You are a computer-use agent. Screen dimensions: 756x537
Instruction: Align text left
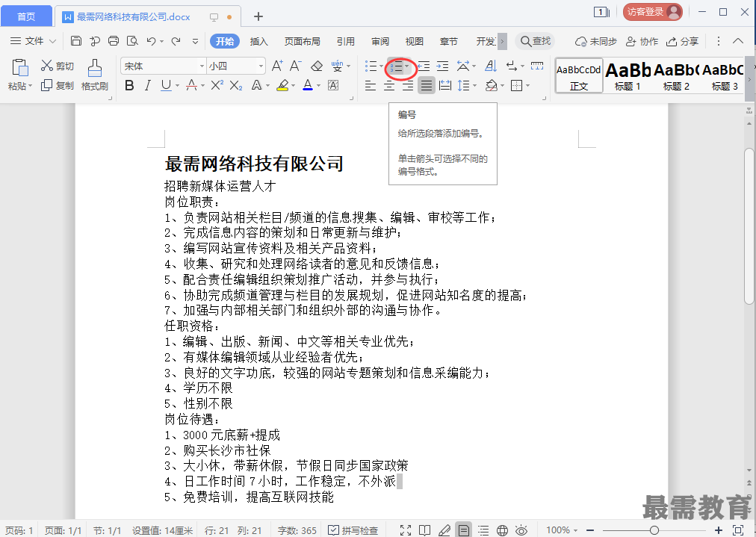pyautogui.click(x=371, y=86)
